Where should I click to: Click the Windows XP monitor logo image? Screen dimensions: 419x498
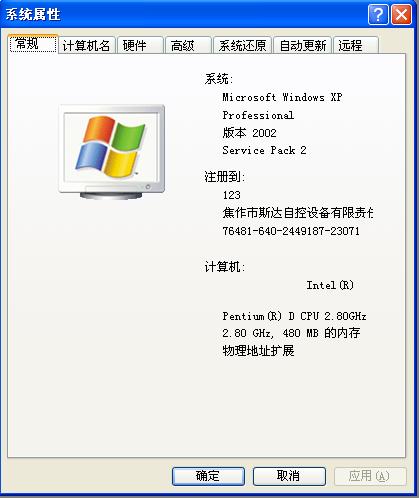tap(112, 152)
